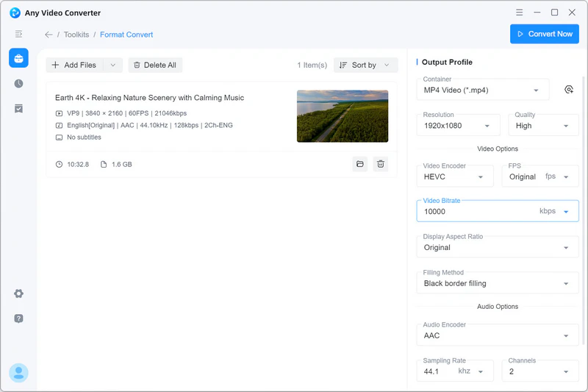Go back using the arrow in breadcrumb

(x=49, y=35)
